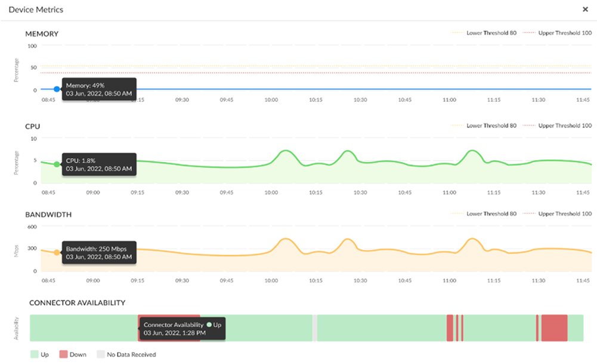Close the Device Metrics panel
This screenshot has height=364, width=597.
click(585, 10)
